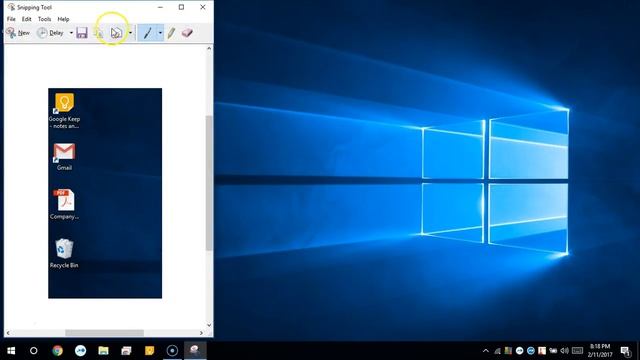Expand the Send Snip dropdown arrow
Viewport: 640px width, 360px height.
coord(130,33)
